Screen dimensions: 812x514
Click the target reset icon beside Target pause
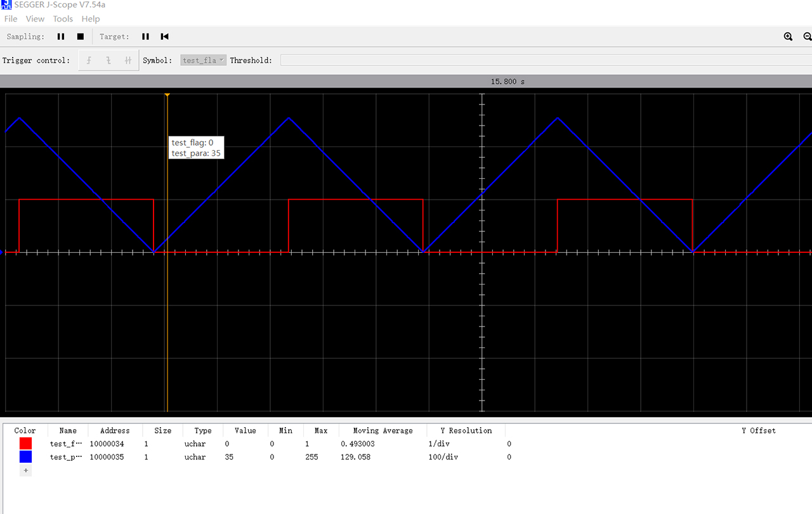[164, 37]
